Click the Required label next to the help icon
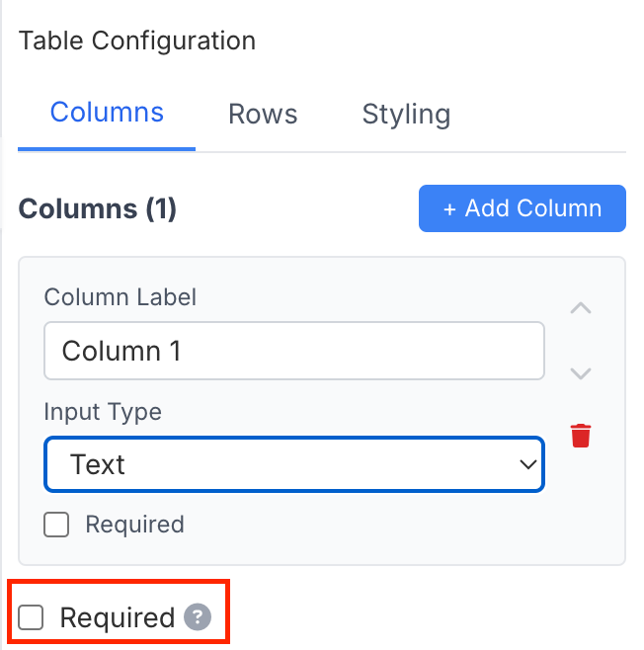The height and width of the screenshot is (650, 644). (118, 618)
